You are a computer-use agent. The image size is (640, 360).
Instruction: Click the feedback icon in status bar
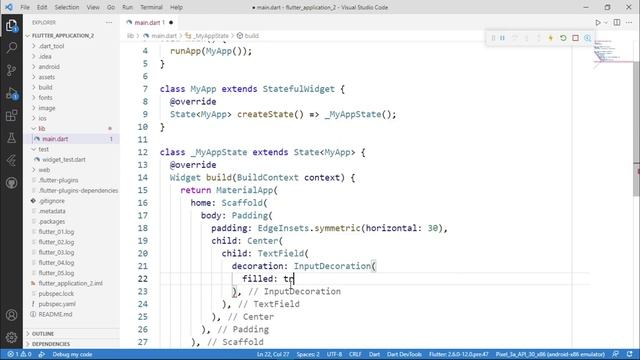[x=616, y=354]
